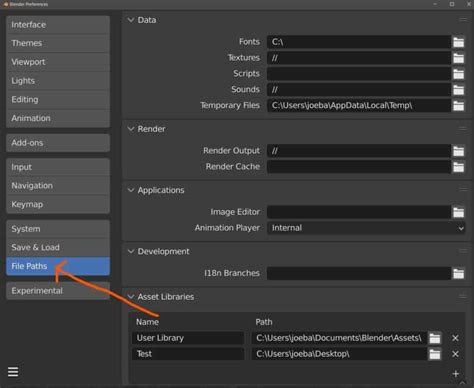Screen dimensions: 474x388
Task: Open the Experimental preferences tab
Action: point(58,291)
